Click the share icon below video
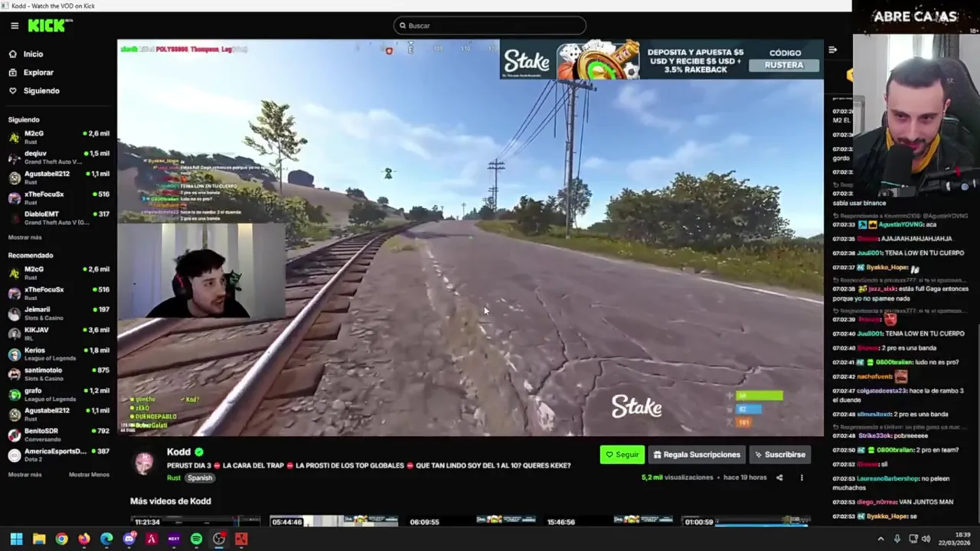Image resolution: width=980 pixels, height=551 pixels. coord(779,478)
